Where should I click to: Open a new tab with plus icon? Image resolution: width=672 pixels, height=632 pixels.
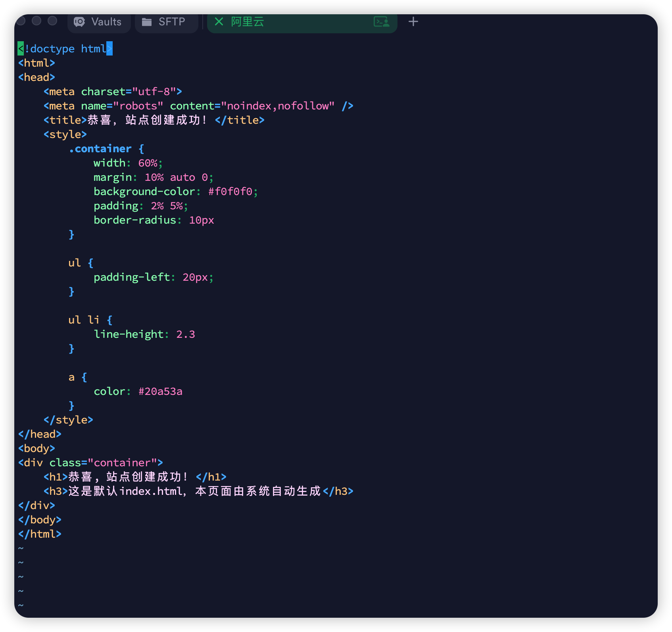(413, 21)
